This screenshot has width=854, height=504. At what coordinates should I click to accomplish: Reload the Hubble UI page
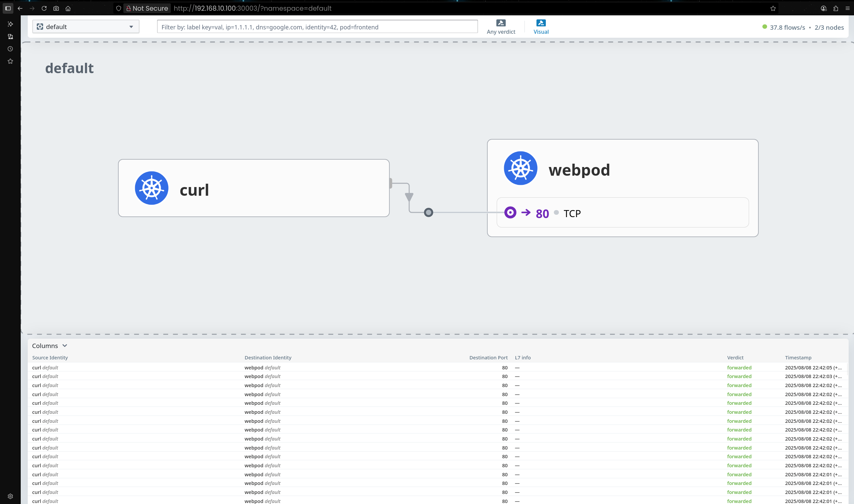coord(44,8)
